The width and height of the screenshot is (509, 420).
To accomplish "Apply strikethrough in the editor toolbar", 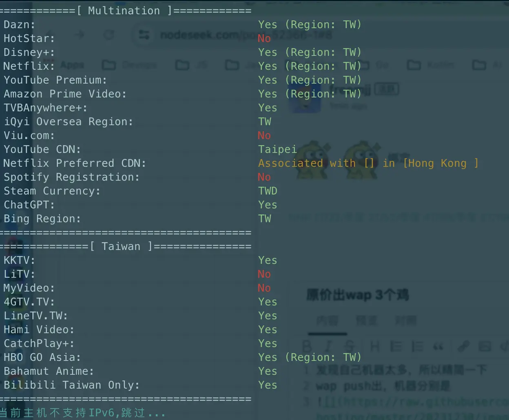I will click(350, 347).
